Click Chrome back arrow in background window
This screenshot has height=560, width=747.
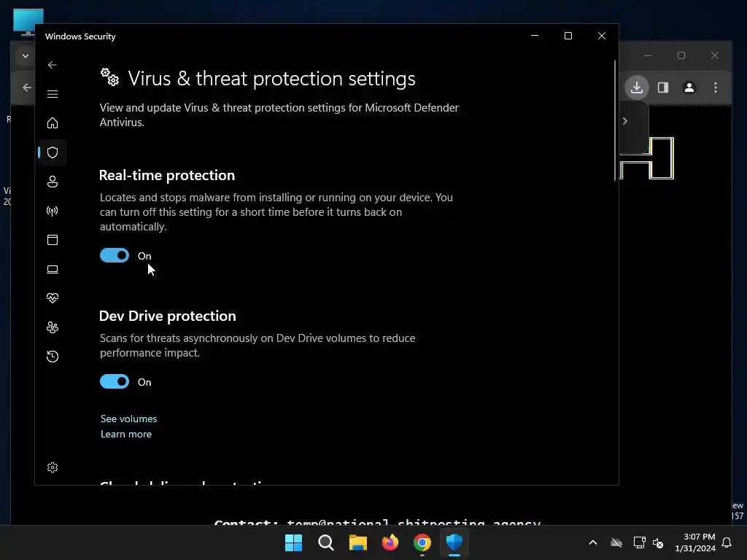(x=27, y=87)
